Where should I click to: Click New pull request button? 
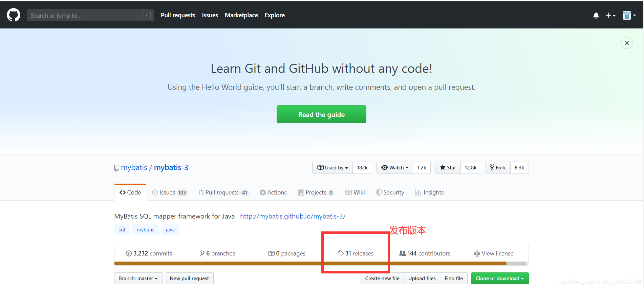pos(189,279)
